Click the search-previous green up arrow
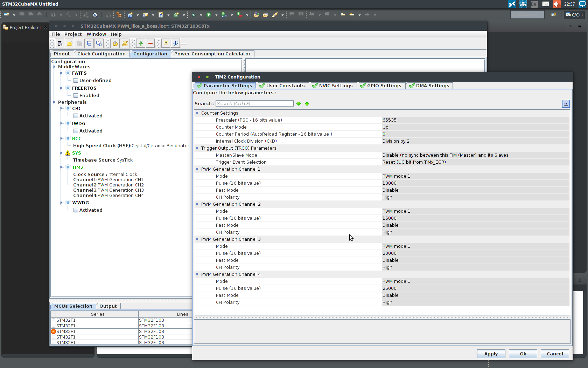The width and height of the screenshot is (588, 368). tap(307, 104)
